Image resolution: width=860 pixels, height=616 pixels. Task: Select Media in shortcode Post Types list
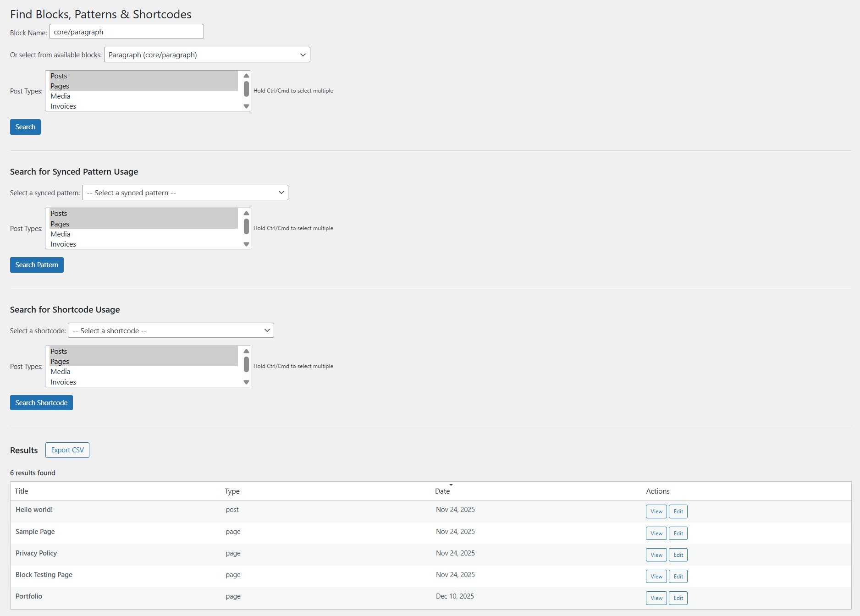pos(143,372)
